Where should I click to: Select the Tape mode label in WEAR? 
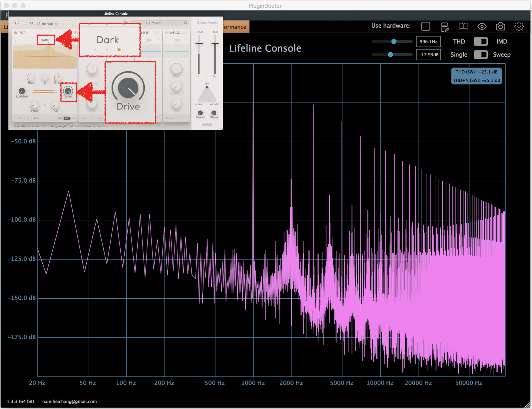point(176,40)
